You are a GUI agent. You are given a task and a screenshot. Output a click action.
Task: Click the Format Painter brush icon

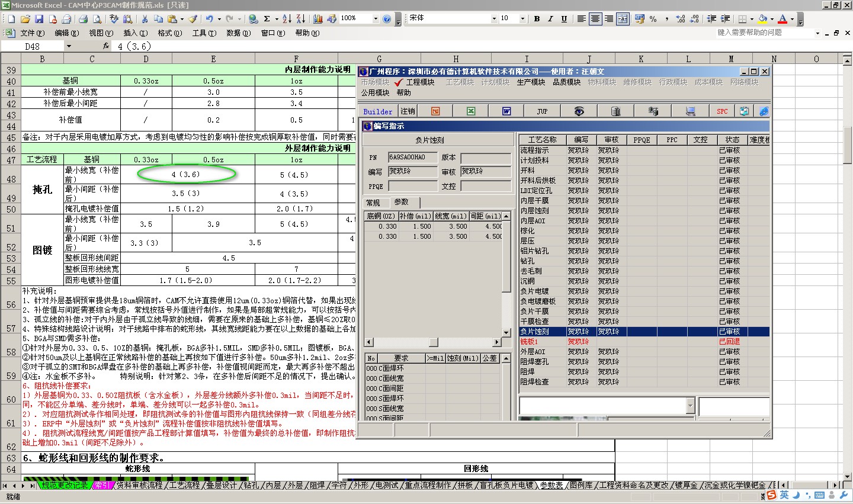[193, 19]
